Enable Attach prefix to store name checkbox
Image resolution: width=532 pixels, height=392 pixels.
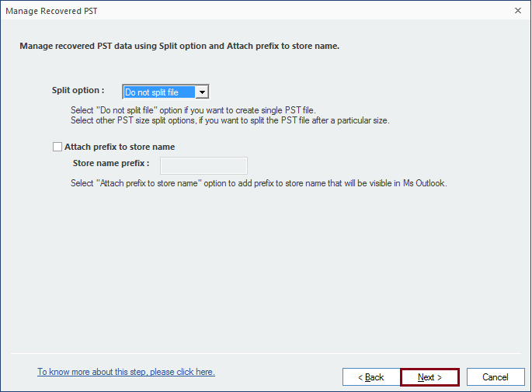57,147
